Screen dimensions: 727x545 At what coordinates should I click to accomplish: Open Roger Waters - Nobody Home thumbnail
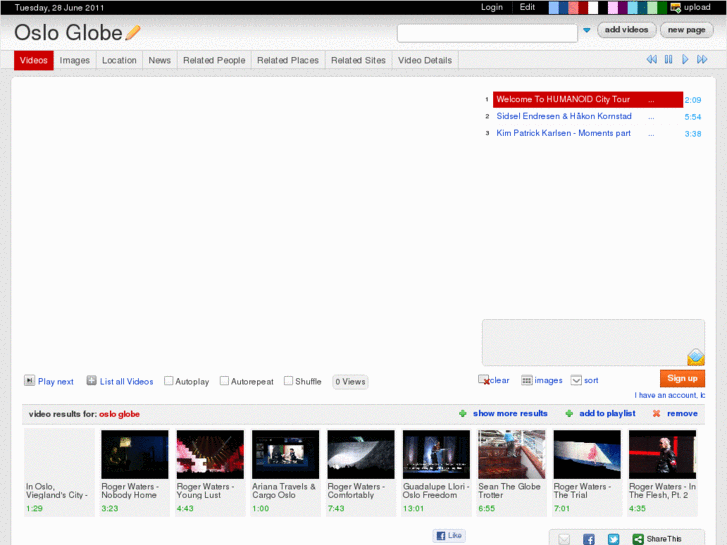pyautogui.click(x=134, y=454)
